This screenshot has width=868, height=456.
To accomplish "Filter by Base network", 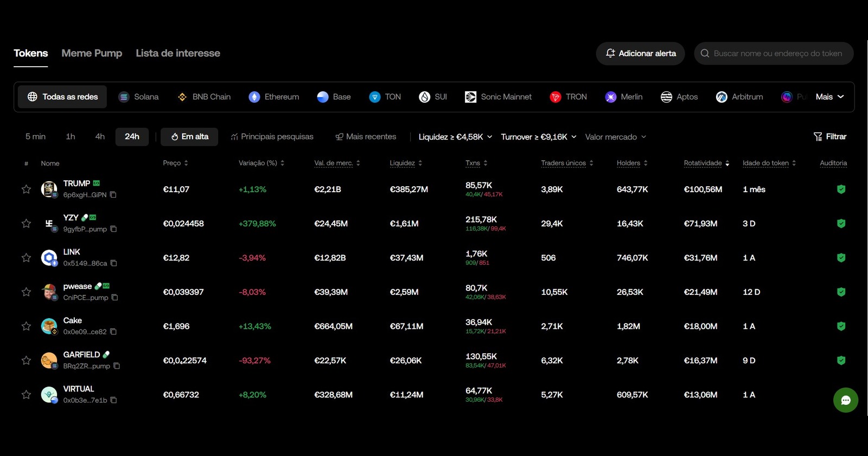I will (x=334, y=97).
